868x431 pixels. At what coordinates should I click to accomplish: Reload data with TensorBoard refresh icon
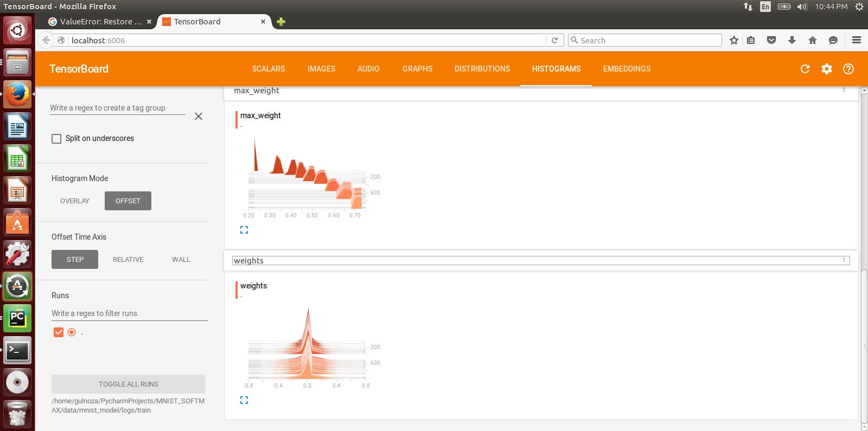(805, 69)
